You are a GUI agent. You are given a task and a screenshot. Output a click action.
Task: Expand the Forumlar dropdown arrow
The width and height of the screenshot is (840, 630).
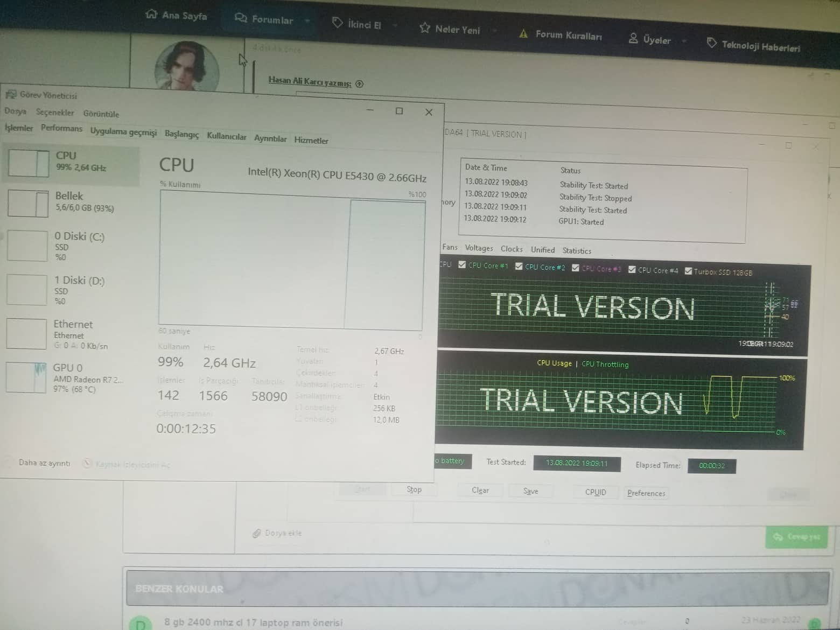(x=307, y=21)
